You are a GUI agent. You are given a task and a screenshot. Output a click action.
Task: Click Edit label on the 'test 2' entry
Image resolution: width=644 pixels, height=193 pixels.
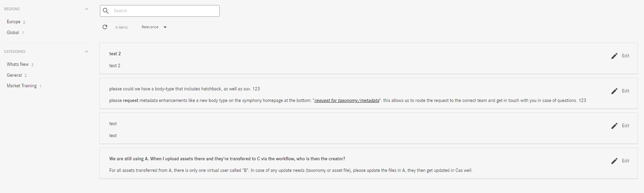tap(625, 56)
